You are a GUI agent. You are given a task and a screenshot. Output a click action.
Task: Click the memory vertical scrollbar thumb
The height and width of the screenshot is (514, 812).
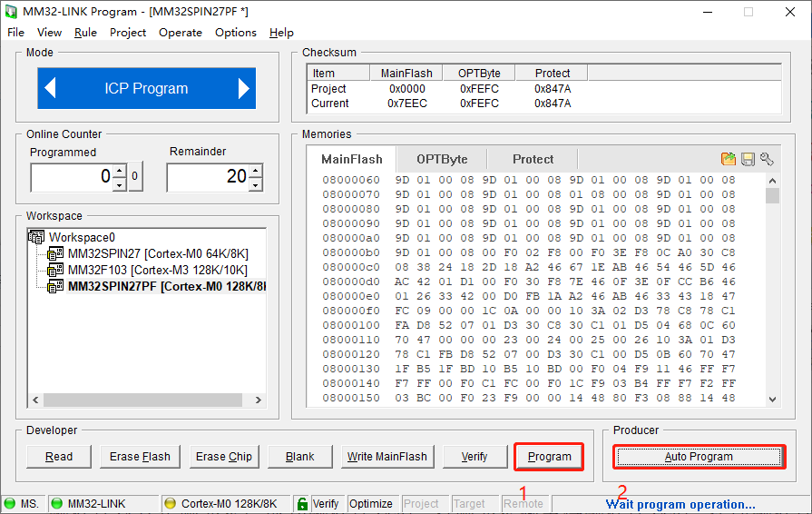[773, 196]
